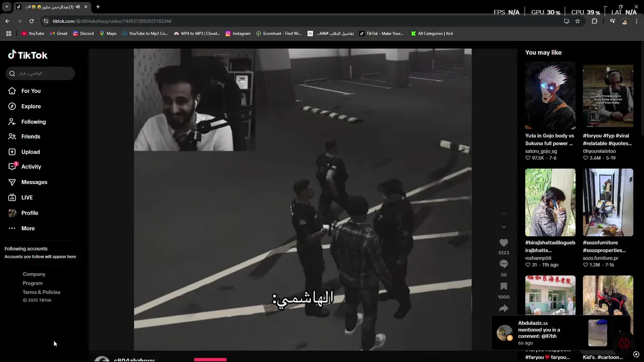The width and height of the screenshot is (644, 362).
Task: Open Upload in sidebar
Action: tap(24, 152)
